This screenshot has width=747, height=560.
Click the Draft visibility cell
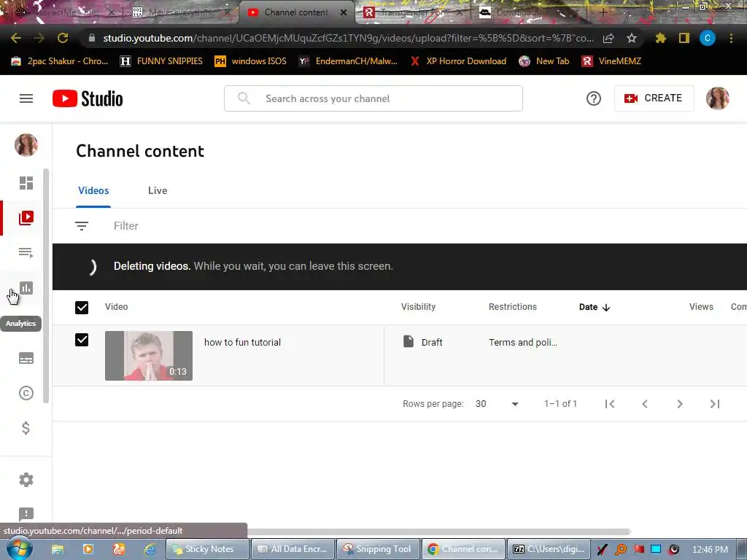point(423,342)
